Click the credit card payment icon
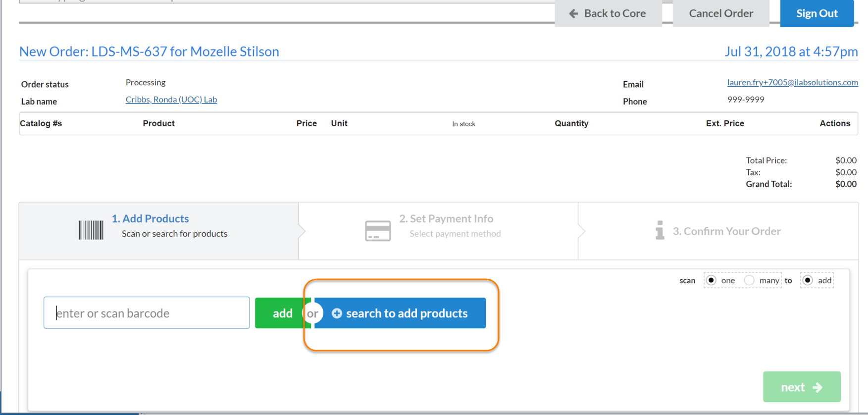Viewport: 868px width, 415px height. click(378, 231)
